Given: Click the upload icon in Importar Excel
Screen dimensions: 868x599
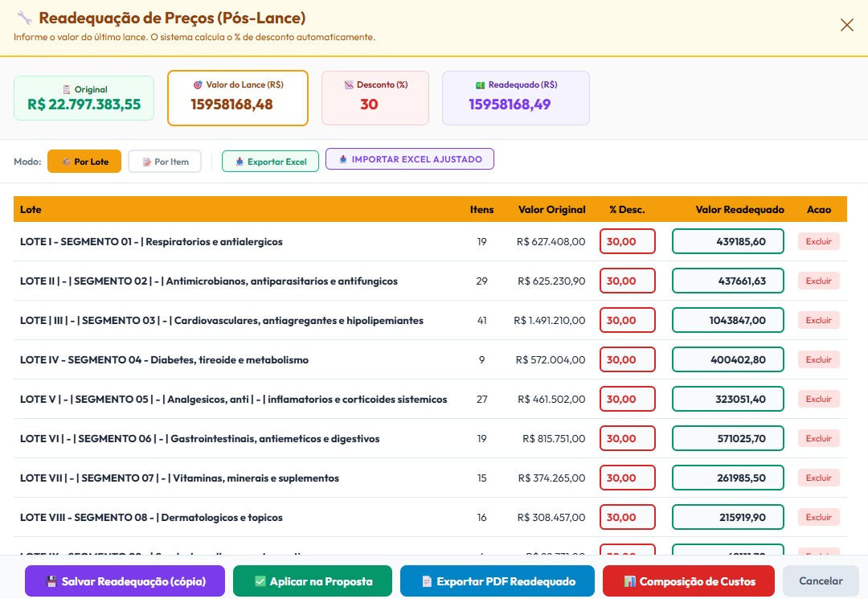Looking at the screenshot, I should 343,159.
